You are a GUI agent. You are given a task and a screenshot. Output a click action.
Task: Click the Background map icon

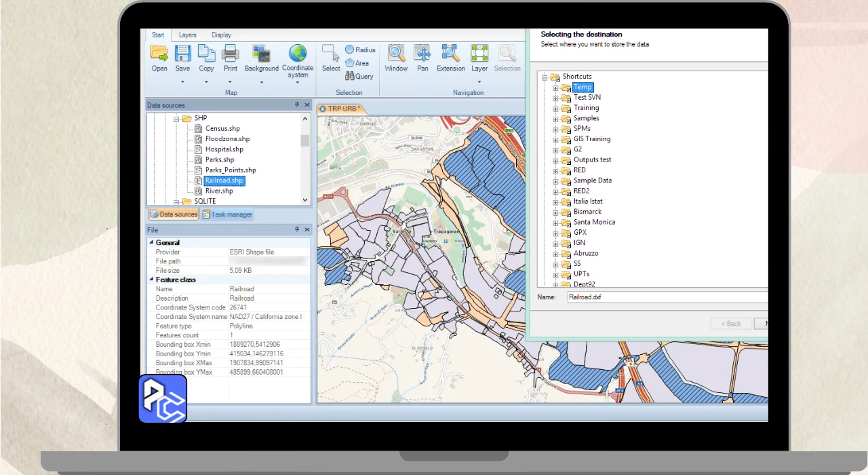(x=261, y=54)
